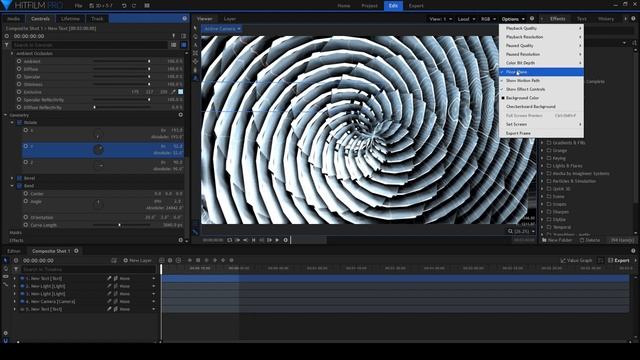640x360 pixels.
Task: Hide layer 1 New Text in timeline
Action: coord(22,278)
